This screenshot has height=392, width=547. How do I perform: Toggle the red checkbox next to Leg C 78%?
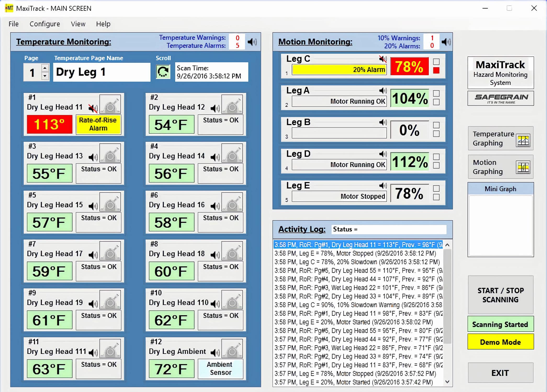coord(436,70)
